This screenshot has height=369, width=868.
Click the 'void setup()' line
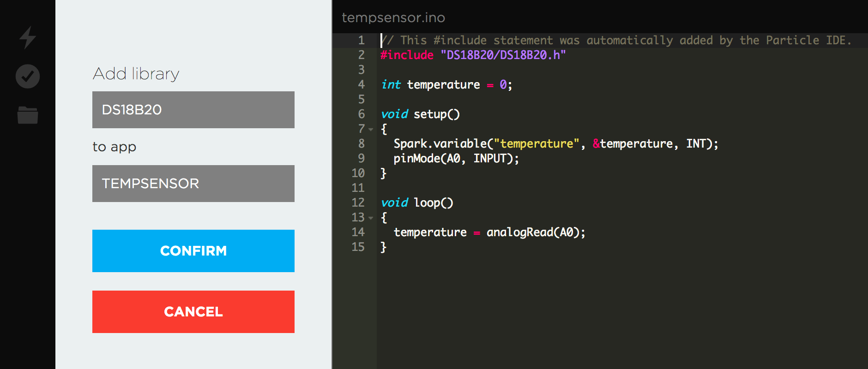420,114
